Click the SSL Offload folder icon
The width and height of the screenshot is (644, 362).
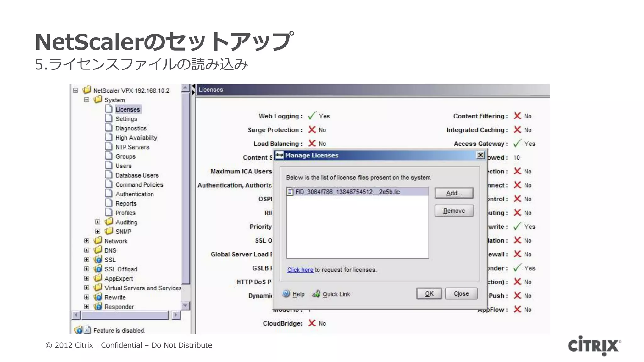point(98,269)
